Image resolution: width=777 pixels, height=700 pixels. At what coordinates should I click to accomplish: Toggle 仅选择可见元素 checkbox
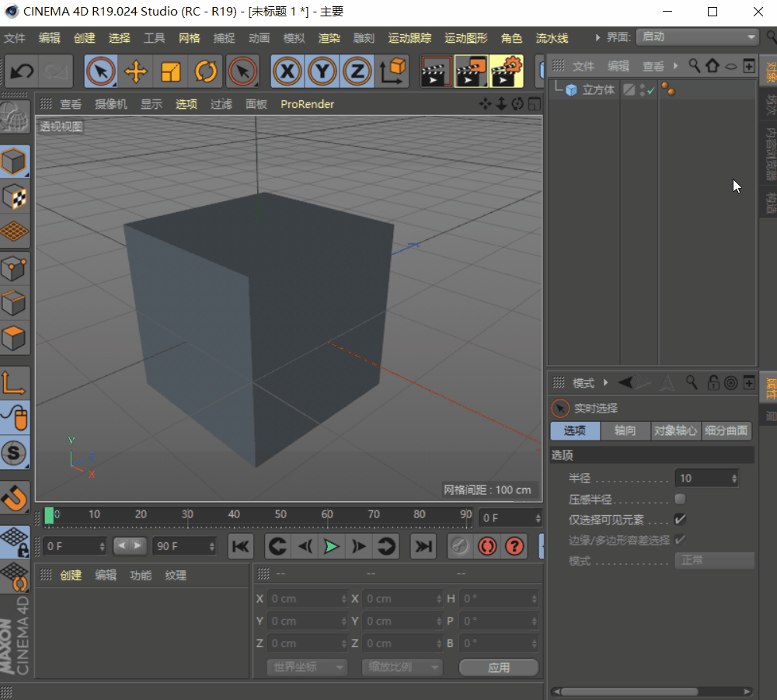680,519
